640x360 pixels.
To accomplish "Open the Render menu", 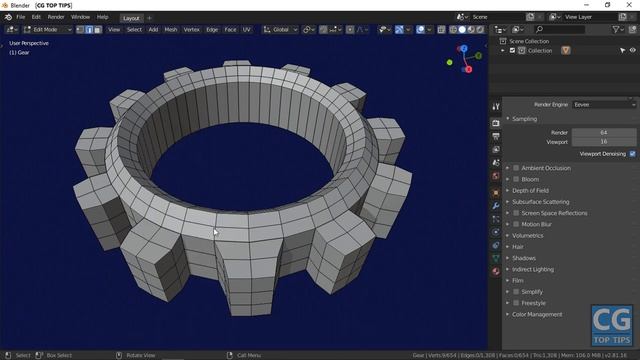I will click(56, 17).
